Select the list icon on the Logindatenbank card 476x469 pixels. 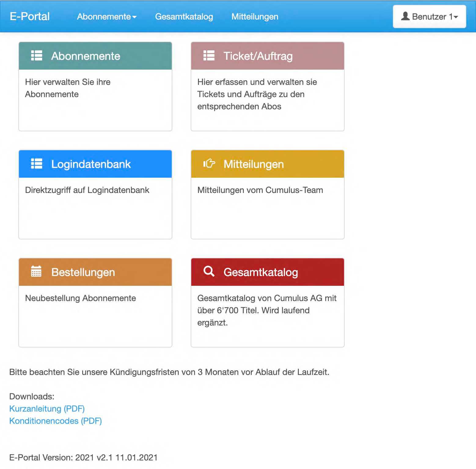point(36,164)
